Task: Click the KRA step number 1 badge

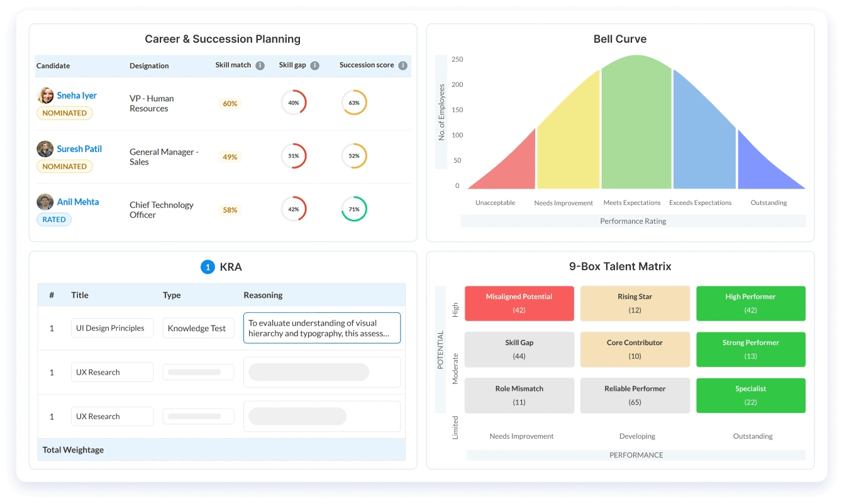Action: [208, 267]
